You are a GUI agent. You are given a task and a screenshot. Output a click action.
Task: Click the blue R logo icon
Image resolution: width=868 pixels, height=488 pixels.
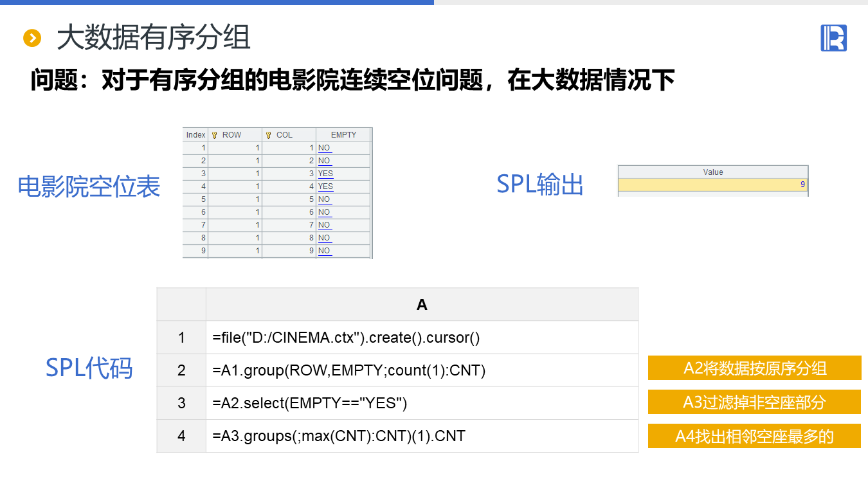[x=833, y=38]
